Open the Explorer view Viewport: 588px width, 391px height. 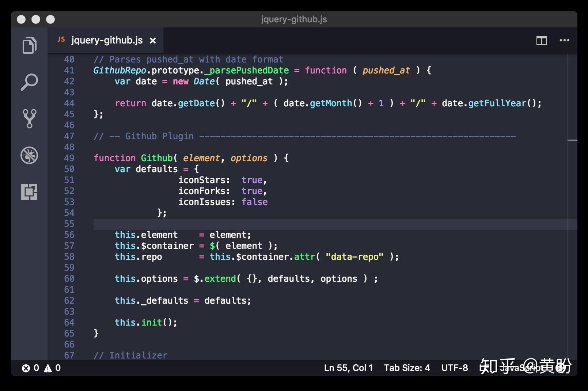click(x=30, y=45)
